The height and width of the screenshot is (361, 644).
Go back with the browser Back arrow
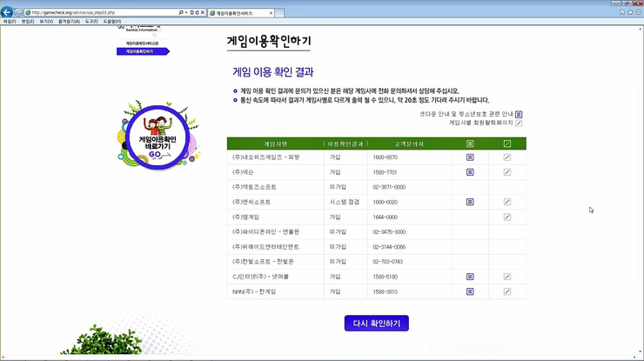tap(7, 12)
